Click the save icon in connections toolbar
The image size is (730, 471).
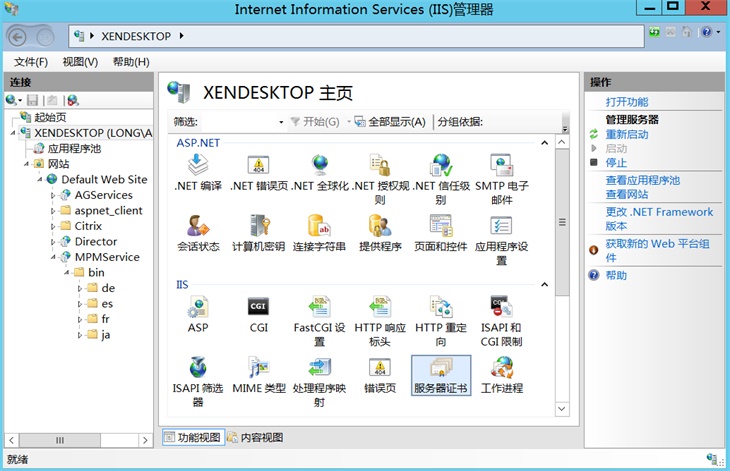(33, 100)
